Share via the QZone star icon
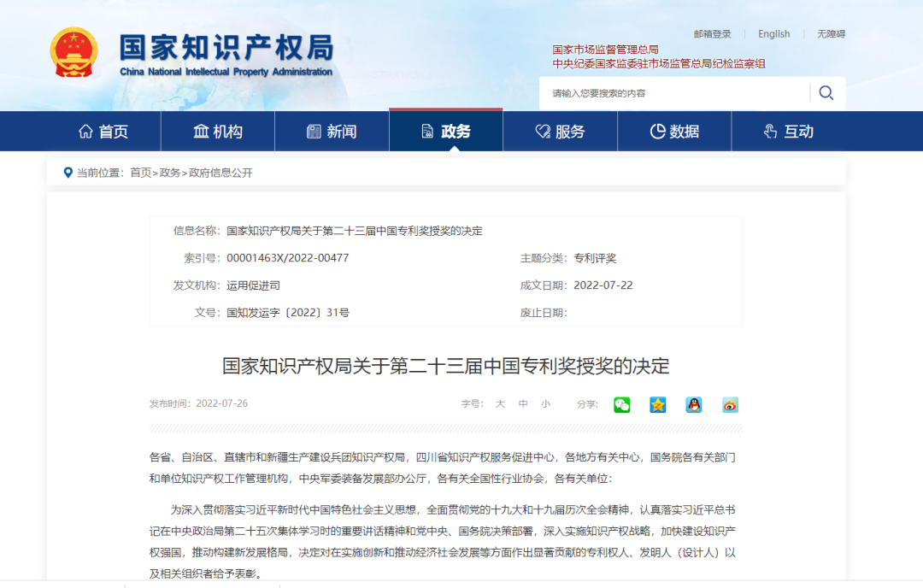Screen dimensions: 923x588 tap(657, 404)
